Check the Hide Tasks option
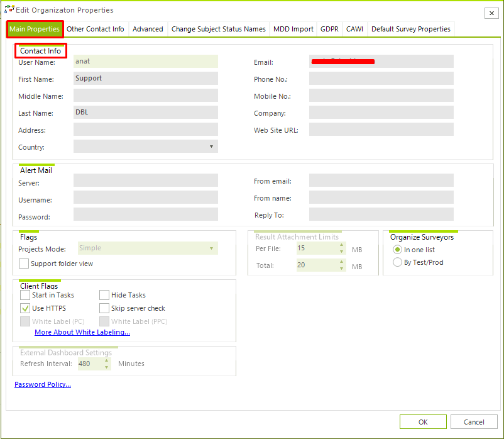This screenshot has height=439, width=504. point(104,295)
